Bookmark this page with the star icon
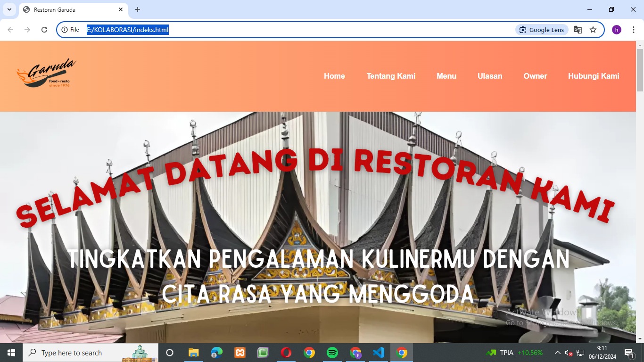Screen dimensions: 644x362 593,30
